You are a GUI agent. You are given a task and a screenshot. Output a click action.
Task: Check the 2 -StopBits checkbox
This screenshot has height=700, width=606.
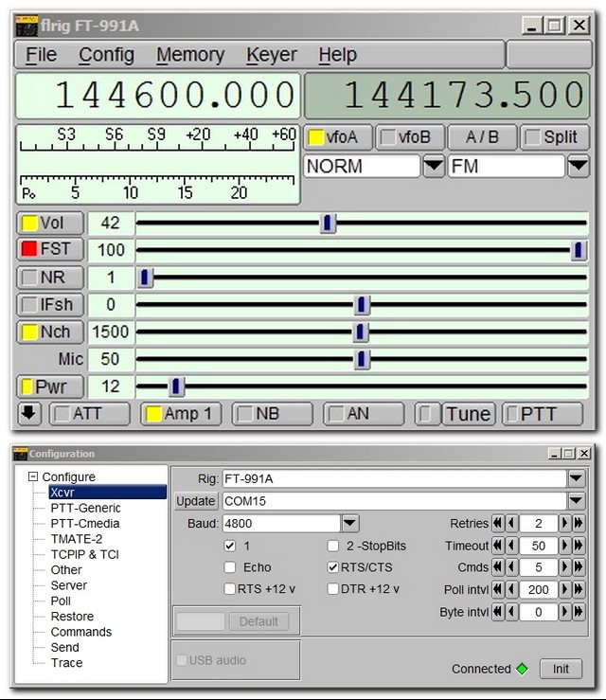point(333,546)
